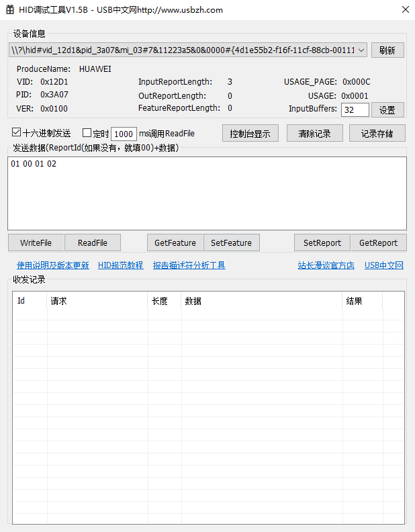415x532 pixels.
Task: Click the 刷新 button
Action: [x=387, y=50]
